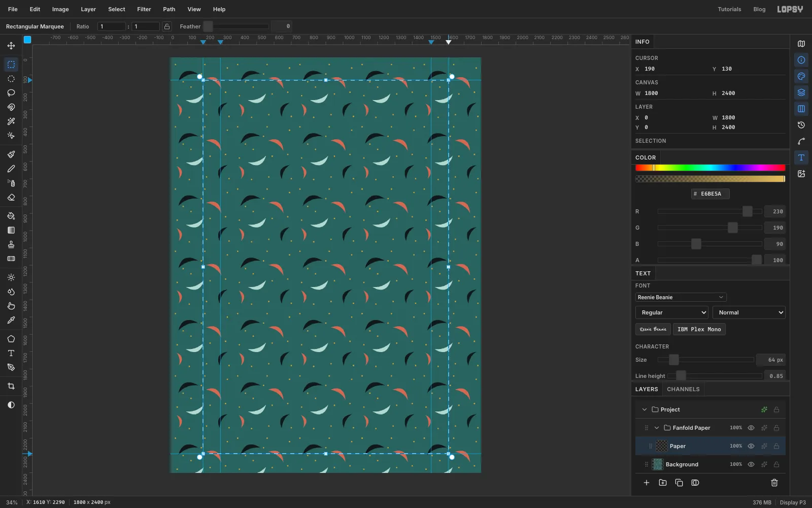
Task: Delete layer with trash icon
Action: click(774, 483)
